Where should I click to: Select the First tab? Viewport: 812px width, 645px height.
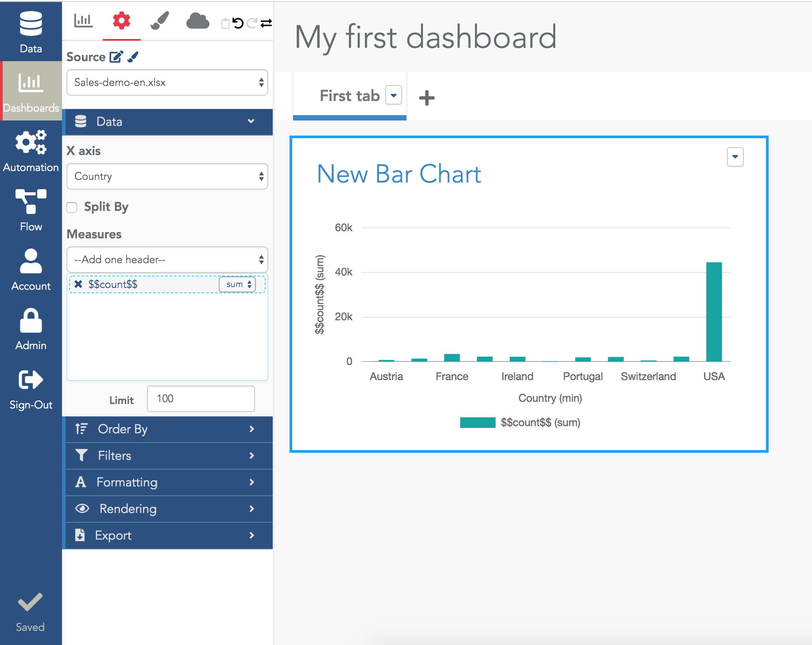[350, 96]
